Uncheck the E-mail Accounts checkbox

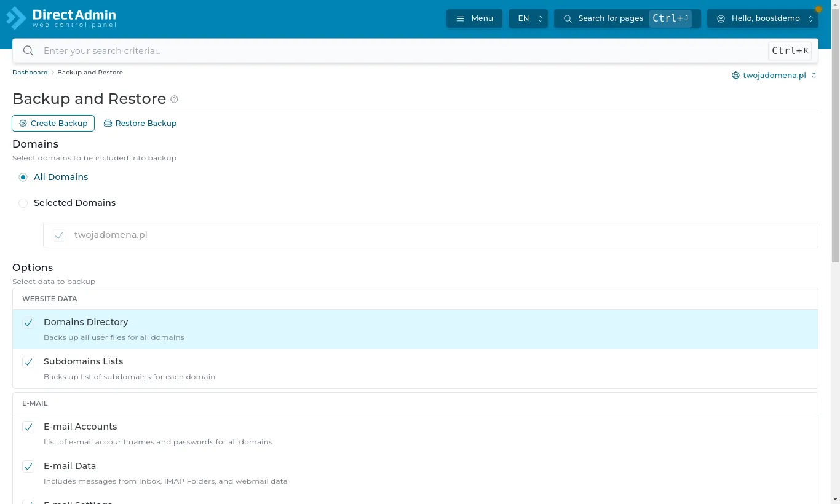(28, 427)
